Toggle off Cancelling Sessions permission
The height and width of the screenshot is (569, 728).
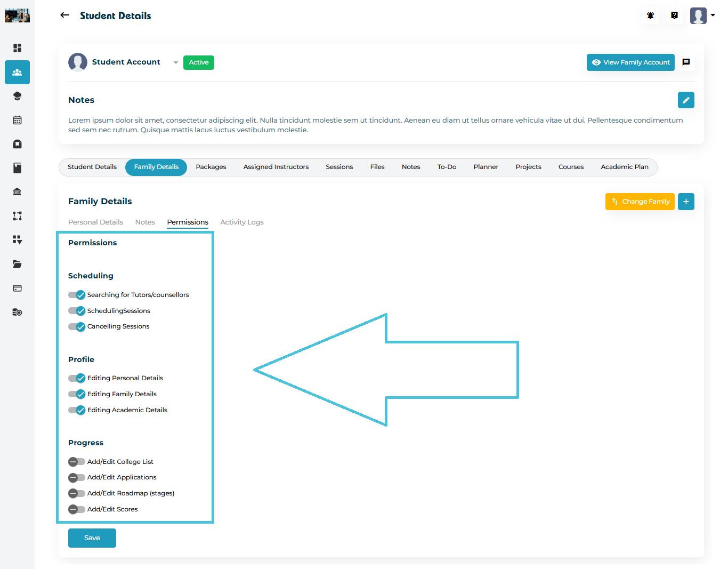coord(77,326)
